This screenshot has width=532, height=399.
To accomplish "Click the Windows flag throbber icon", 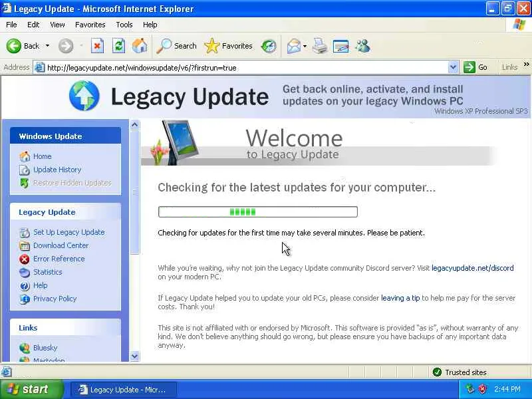I will 519,25.
